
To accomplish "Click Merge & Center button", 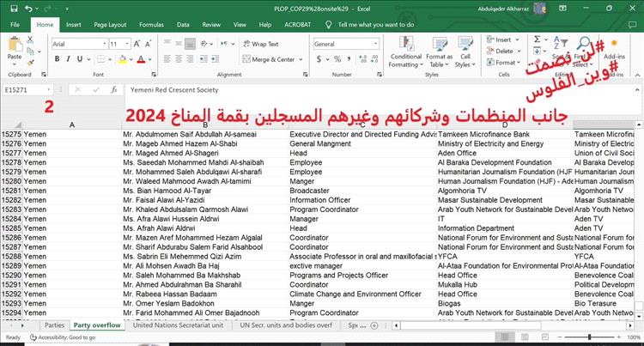I will tap(269, 59).
